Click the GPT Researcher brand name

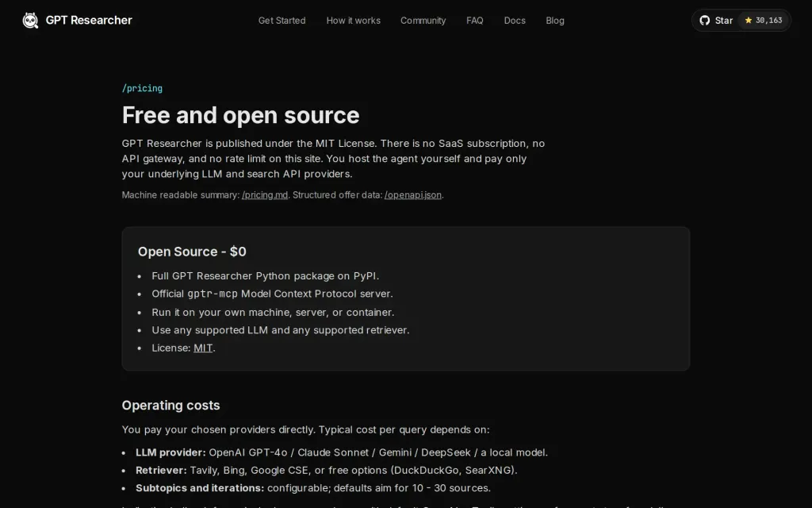(x=89, y=20)
